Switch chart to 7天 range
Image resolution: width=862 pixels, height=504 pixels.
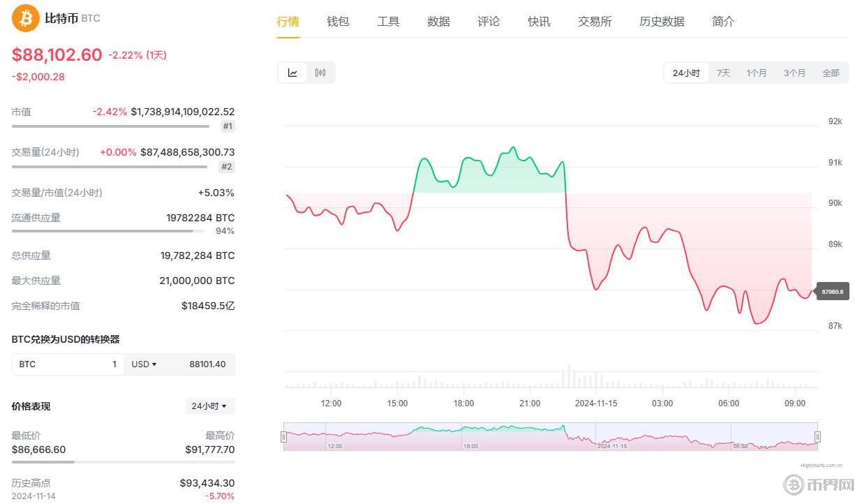tap(723, 72)
